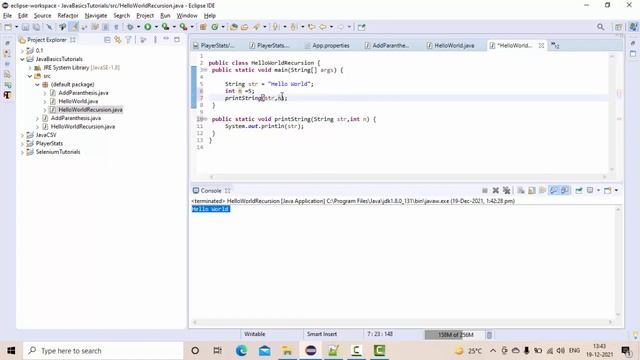Minimize the Project Explorer view
The height and width of the screenshot is (360, 640).
click(166, 39)
